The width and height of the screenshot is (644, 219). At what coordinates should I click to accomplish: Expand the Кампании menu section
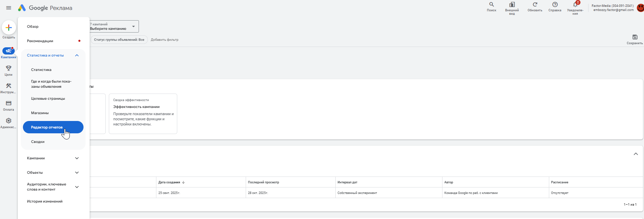pos(77,158)
